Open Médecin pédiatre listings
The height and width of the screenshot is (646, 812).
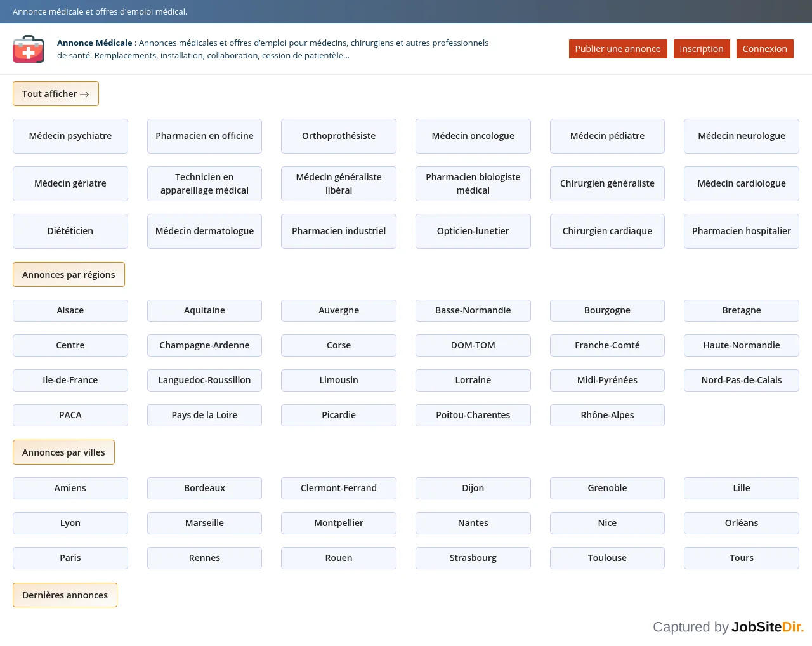coord(607,136)
